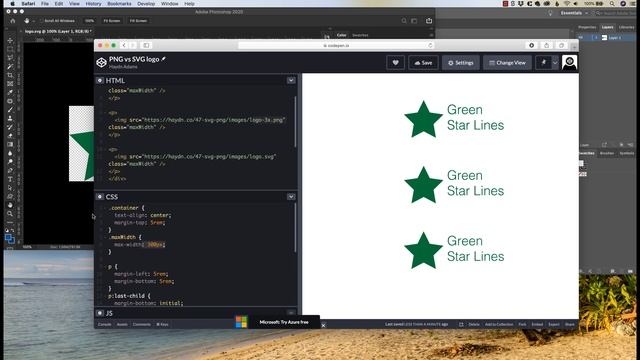
Task: Toggle Scroll All Windows checkbox in Photoshop
Action: click(x=41, y=21)
